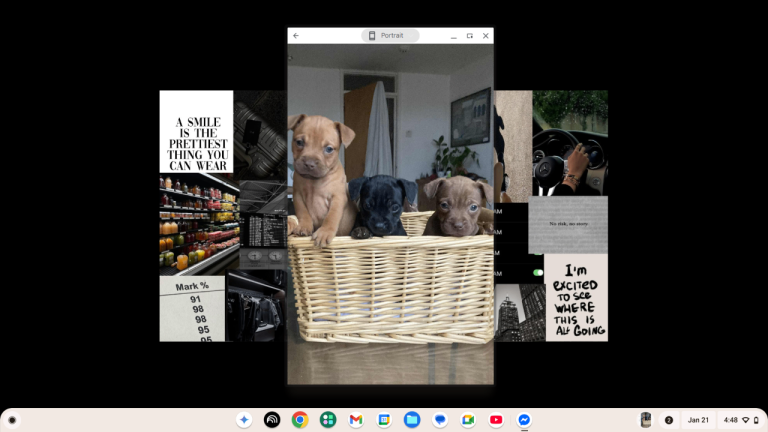768x432 pixels.
Task: Open the Gemini sparkle icon on the shelf
Action: tap(243, 420)
